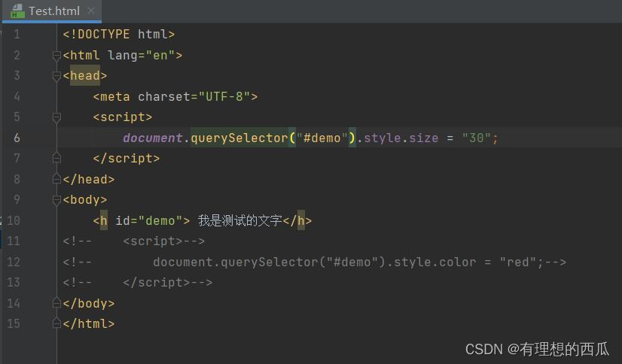Close the Test.html tab
622x364 pixels.
[x=91, y=11]
